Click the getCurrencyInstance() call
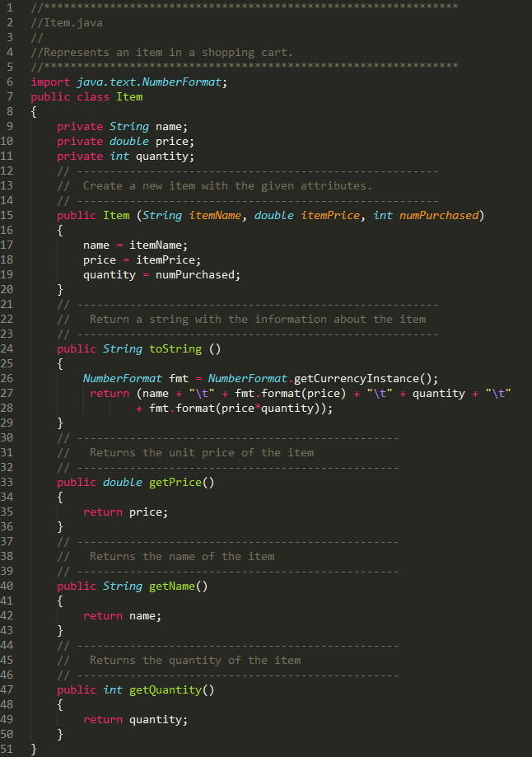Image resolution: width=532 pixels, height=757 pixels. tap(362, 379)
